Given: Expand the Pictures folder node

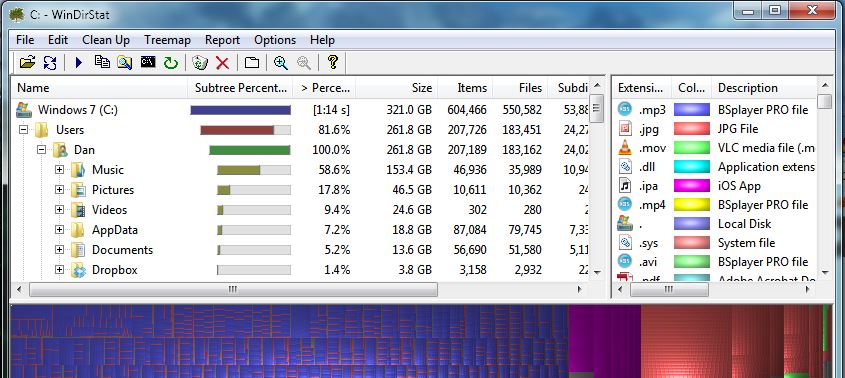Looking at the screenshot, I should (59, 190).
